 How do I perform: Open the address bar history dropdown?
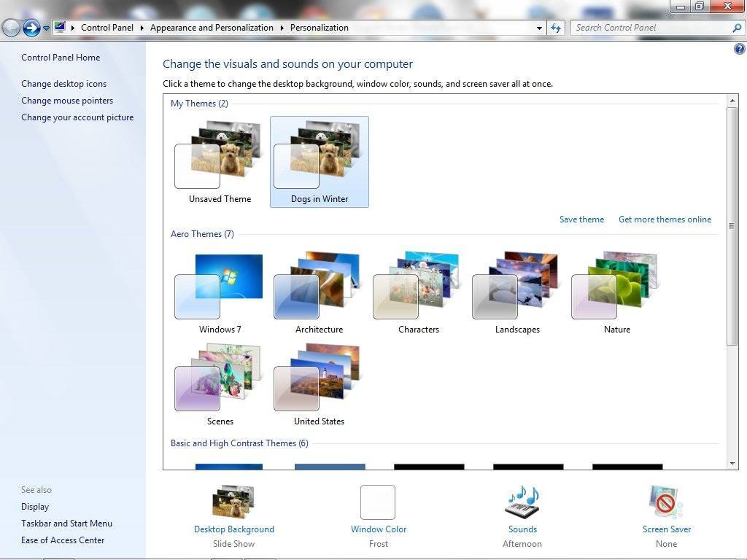pyautogui.click(x=539, y=28)
